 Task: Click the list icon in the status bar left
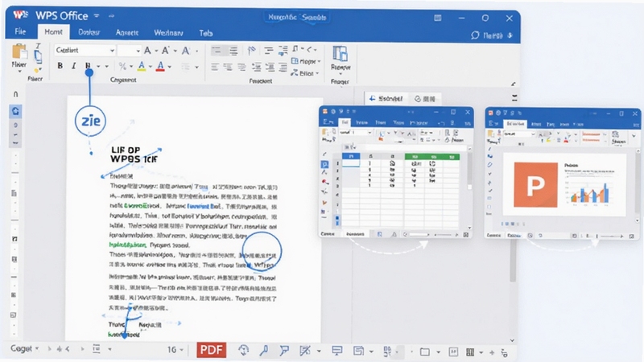(x=97, y=349)
